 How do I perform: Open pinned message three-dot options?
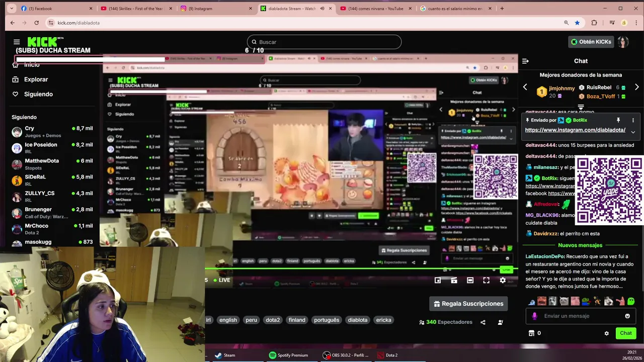pyautogui.click(x=633, y=120)
